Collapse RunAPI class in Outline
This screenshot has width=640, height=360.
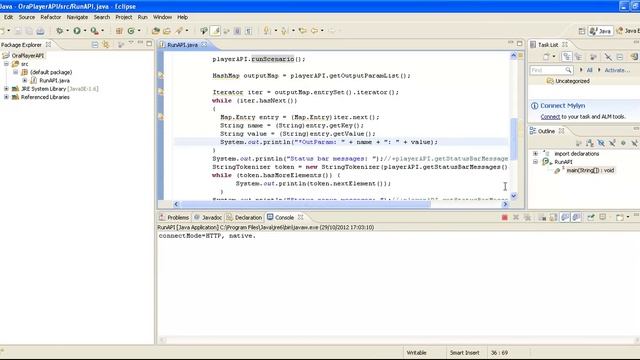pos(536,162)
